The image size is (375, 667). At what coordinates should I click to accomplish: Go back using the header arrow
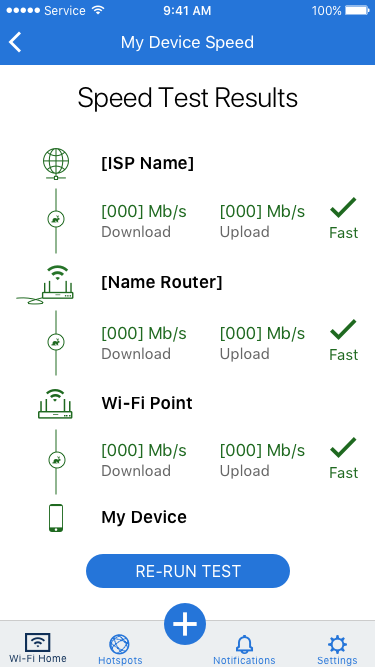click(x=15, y=43)
